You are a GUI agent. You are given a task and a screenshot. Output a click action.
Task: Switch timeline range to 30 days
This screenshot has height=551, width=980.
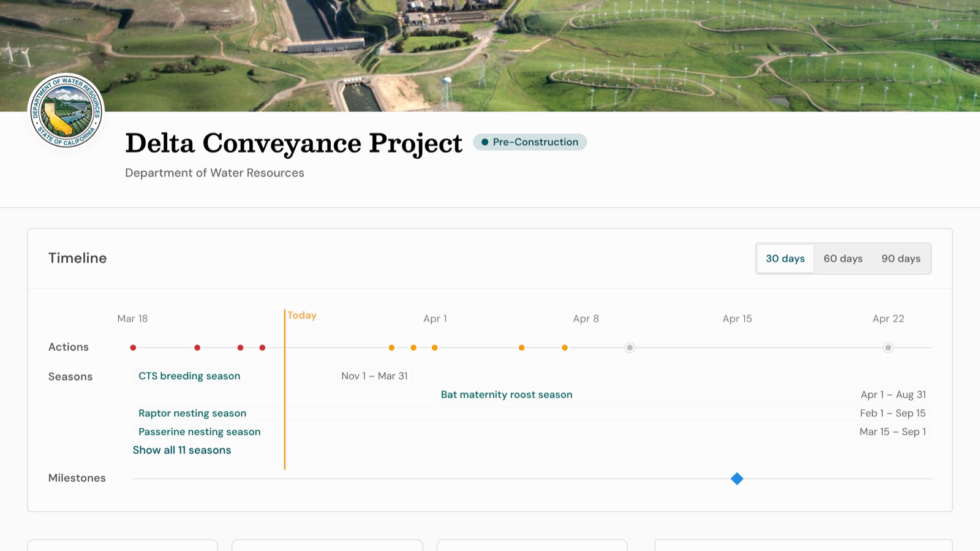[x=785, y=259]
